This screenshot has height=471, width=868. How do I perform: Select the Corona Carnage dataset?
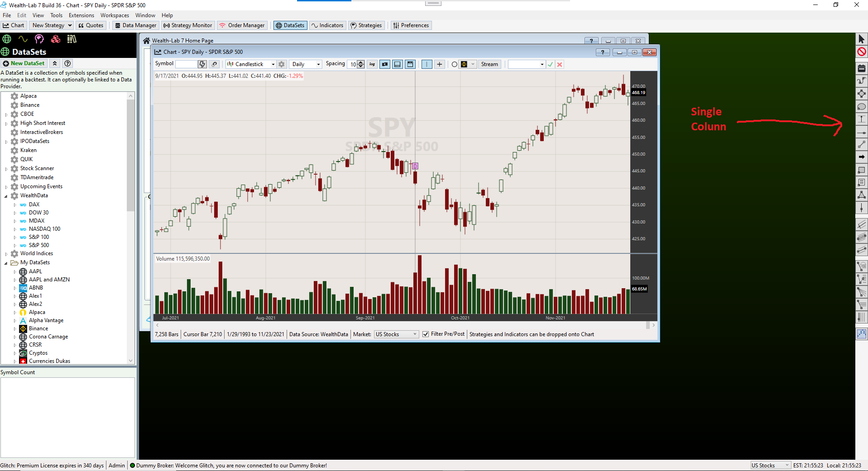(48, 337)
